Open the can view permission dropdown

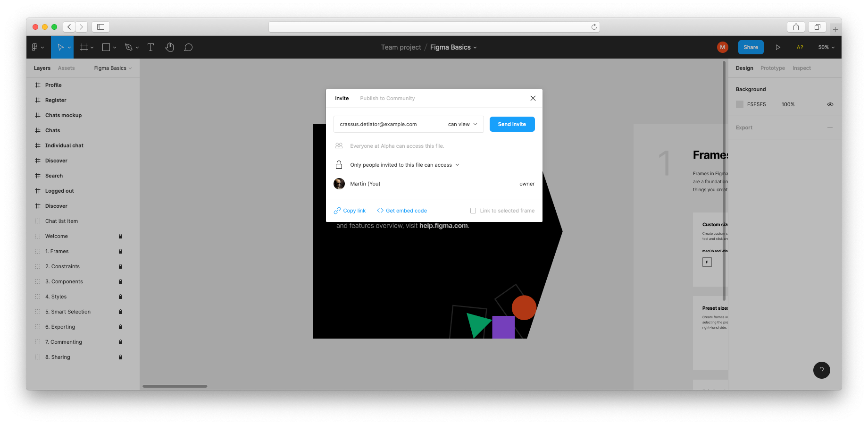[463, 124]
